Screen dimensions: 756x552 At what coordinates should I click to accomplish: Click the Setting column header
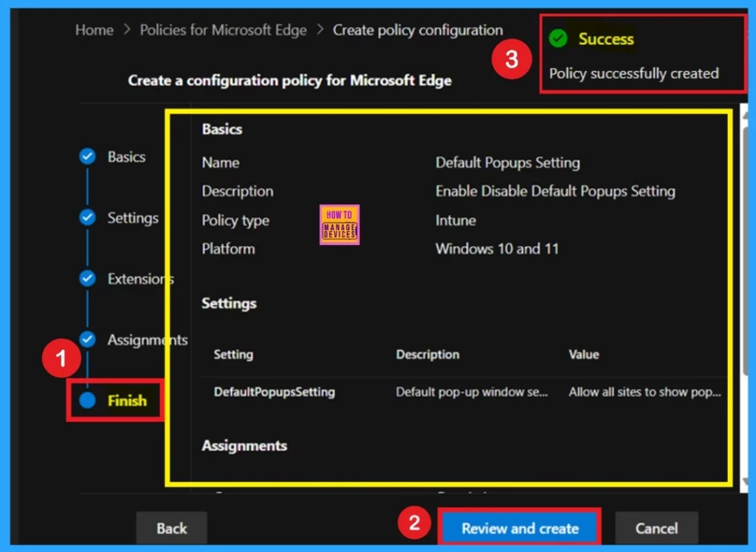[233, 354]
